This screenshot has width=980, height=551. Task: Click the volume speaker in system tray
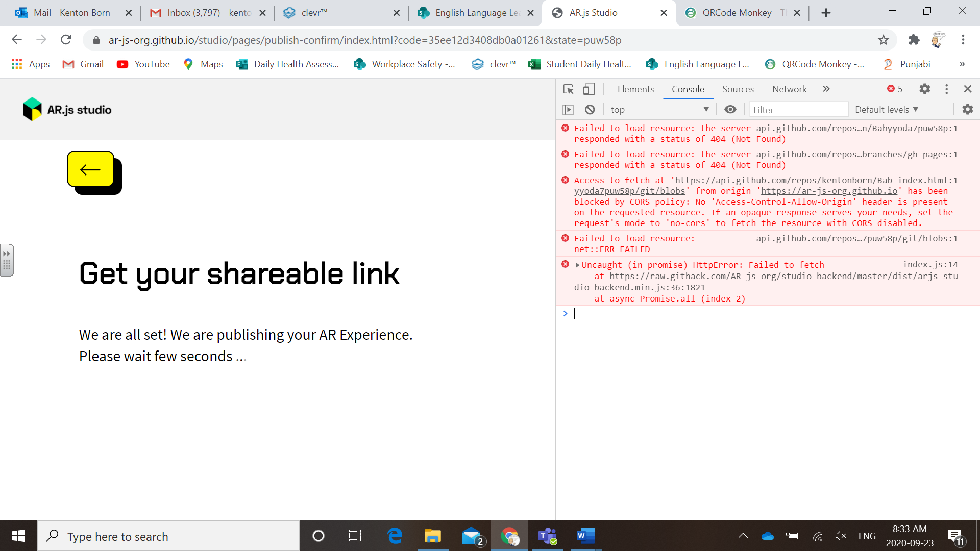click(841, 536)
